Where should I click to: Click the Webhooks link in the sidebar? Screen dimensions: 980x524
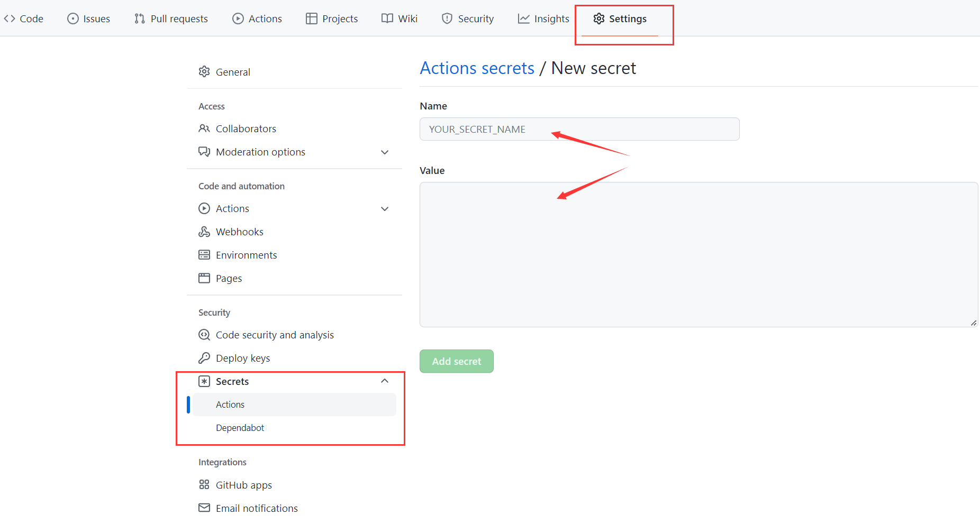239,232
